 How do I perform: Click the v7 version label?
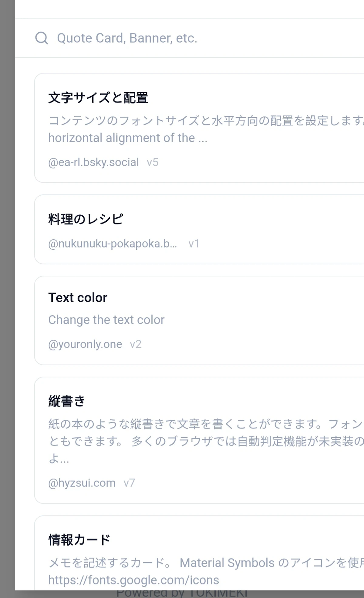[x=129, y=483]
